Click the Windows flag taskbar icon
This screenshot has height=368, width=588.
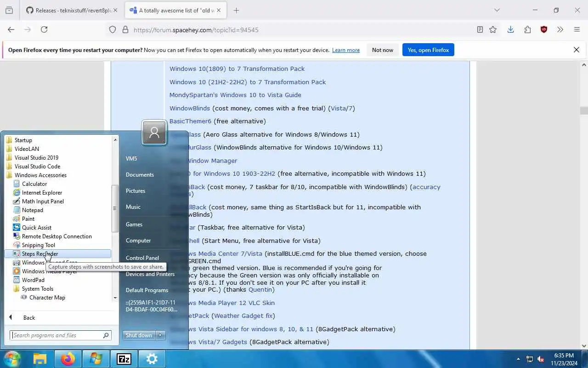click(96, 359)
